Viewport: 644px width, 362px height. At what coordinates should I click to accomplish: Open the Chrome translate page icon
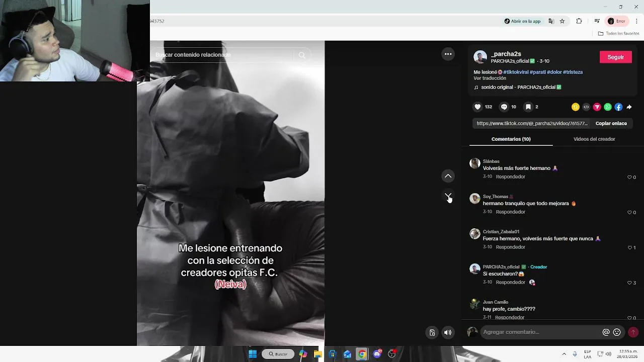pyautogui.click(x=551, y=21)
